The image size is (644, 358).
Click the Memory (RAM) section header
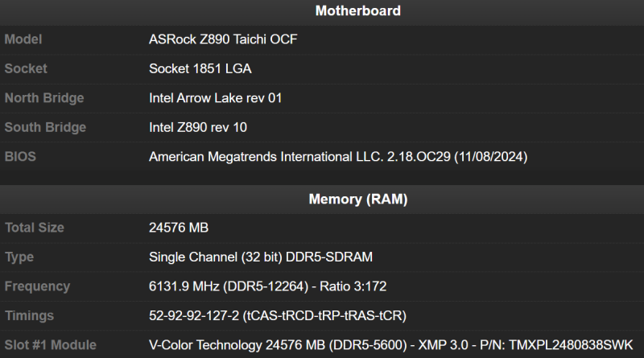pos(357,199)
